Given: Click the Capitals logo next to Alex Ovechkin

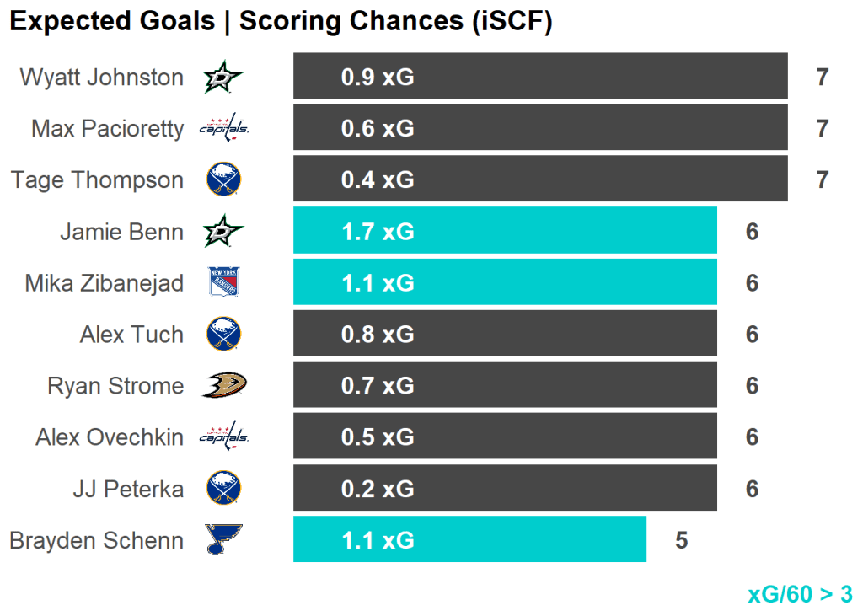Looking at the screenshot, I should pos(223,437).
